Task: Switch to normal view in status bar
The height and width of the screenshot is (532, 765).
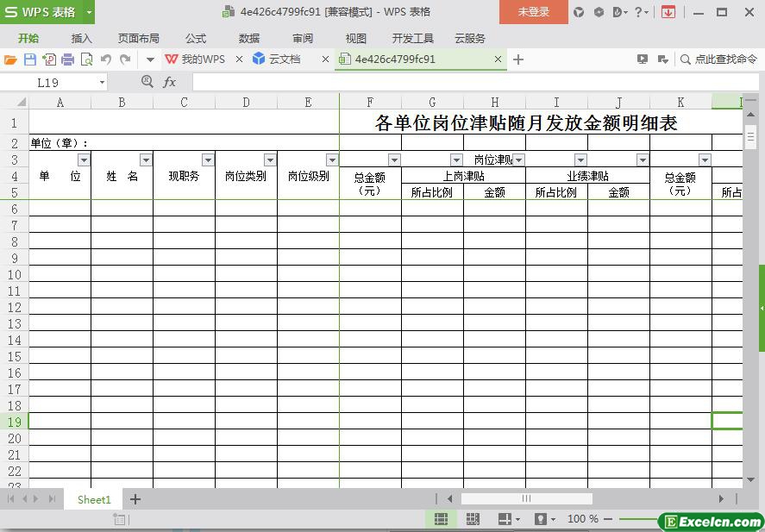Action: pyautogui.click(x=441, y=519)
